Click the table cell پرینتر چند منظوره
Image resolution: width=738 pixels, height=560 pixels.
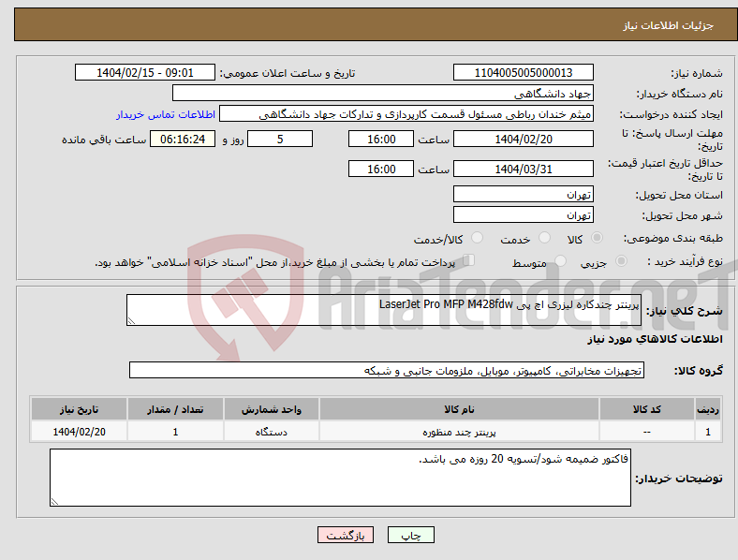(459, 432)
